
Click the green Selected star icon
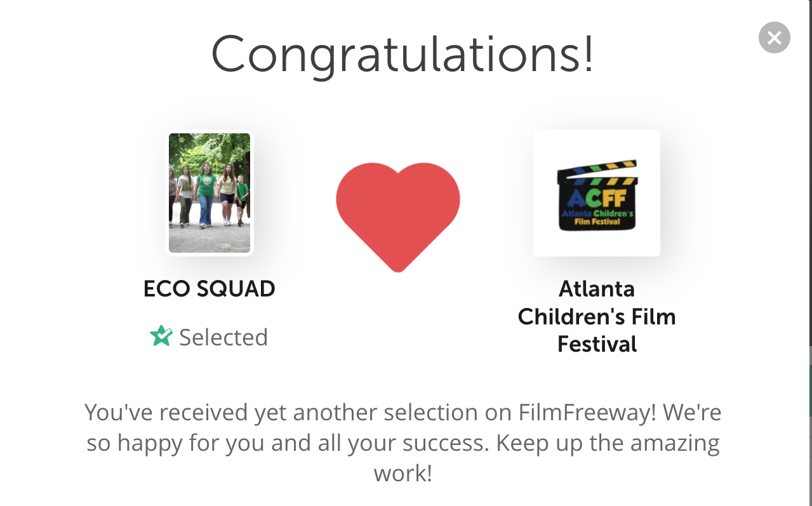(x=161, y=336)
